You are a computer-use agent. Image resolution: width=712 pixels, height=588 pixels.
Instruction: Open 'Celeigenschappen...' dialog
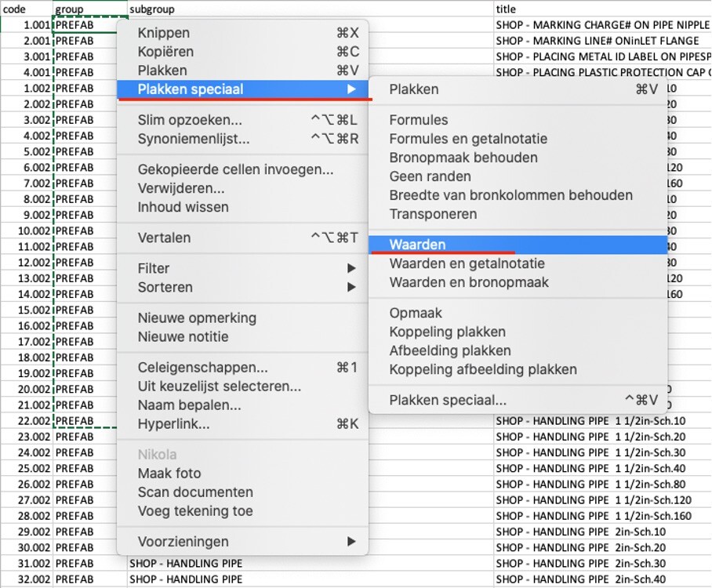point(202,368)
